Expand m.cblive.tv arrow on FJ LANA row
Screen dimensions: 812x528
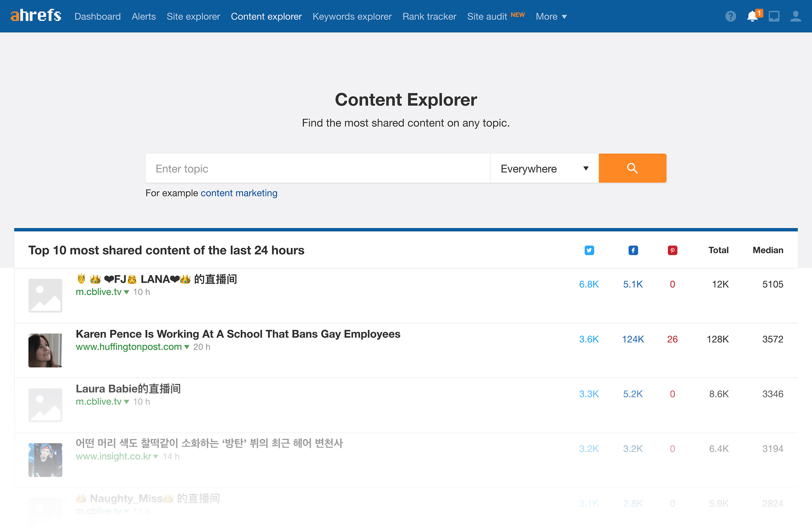coord(127,292)
